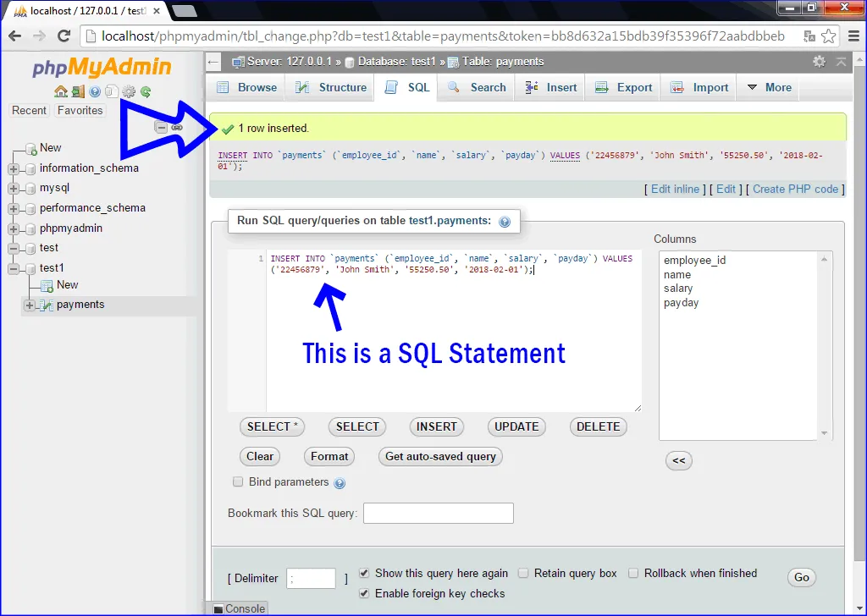The height and width of the screenshot is (616, 867).
Task: Switch to the Browse tab
Action: [246, 87]
